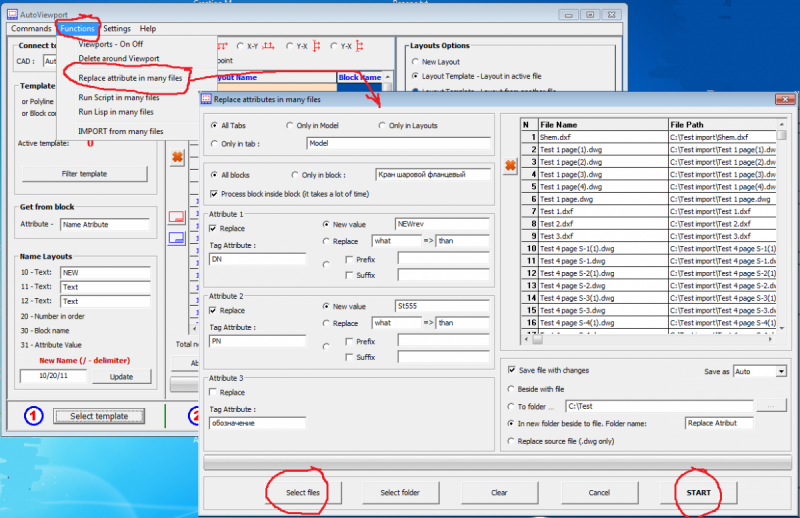Select the Only in Model radio button
The width and height of the screenshot is (800, 518).
(290, 125)
